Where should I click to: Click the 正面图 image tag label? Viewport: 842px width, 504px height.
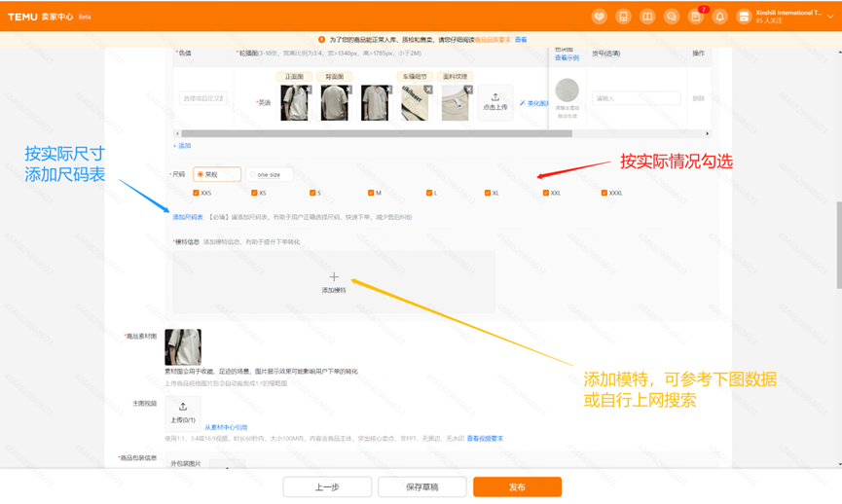point(294,77)
